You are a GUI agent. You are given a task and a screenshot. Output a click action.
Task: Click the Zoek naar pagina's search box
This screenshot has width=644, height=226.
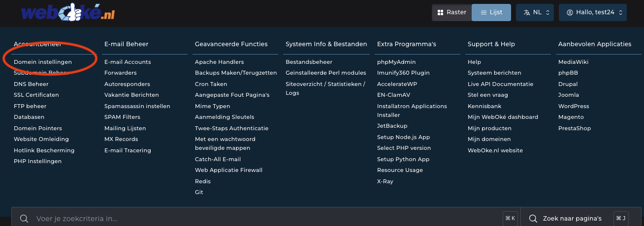(x=572, y=219)
